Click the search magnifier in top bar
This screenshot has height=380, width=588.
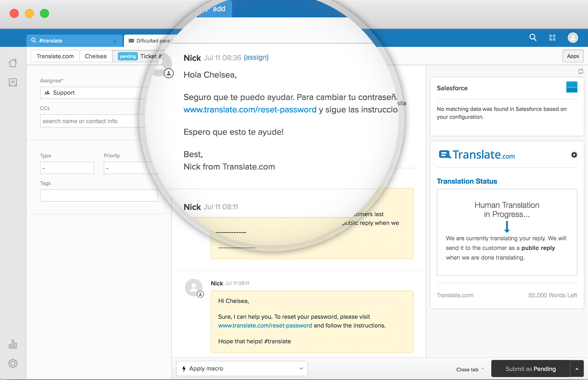point(533,37)
